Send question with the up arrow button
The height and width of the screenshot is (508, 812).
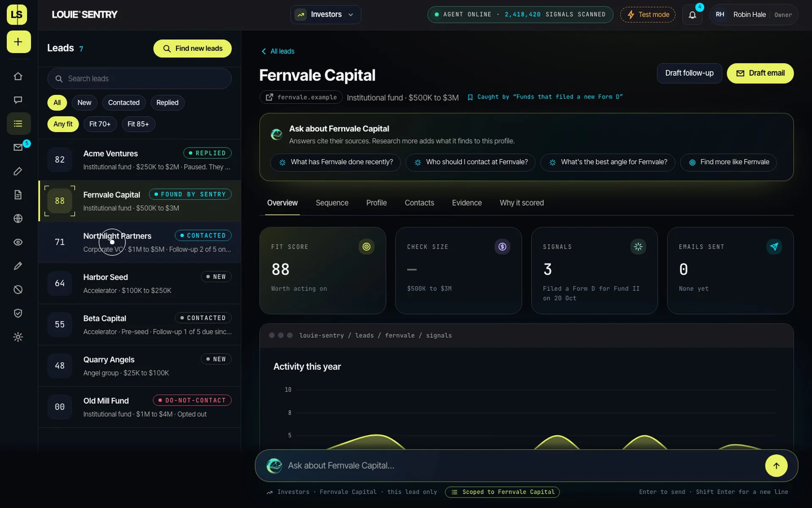(776, 466)
